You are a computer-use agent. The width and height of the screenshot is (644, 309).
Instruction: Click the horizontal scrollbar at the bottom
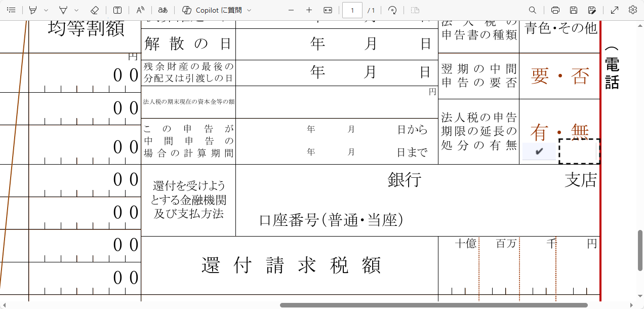coord(433,305)
